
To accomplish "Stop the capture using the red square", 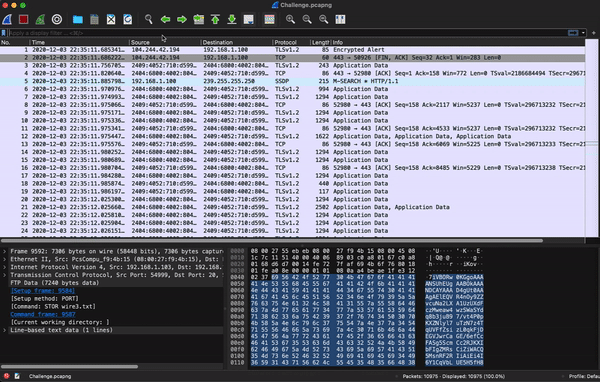I will (24, 19).
